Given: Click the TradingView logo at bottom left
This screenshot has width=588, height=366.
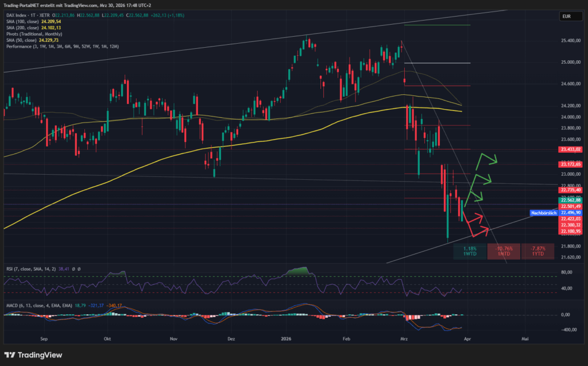Looking at the screenshot, I should 33,355.
